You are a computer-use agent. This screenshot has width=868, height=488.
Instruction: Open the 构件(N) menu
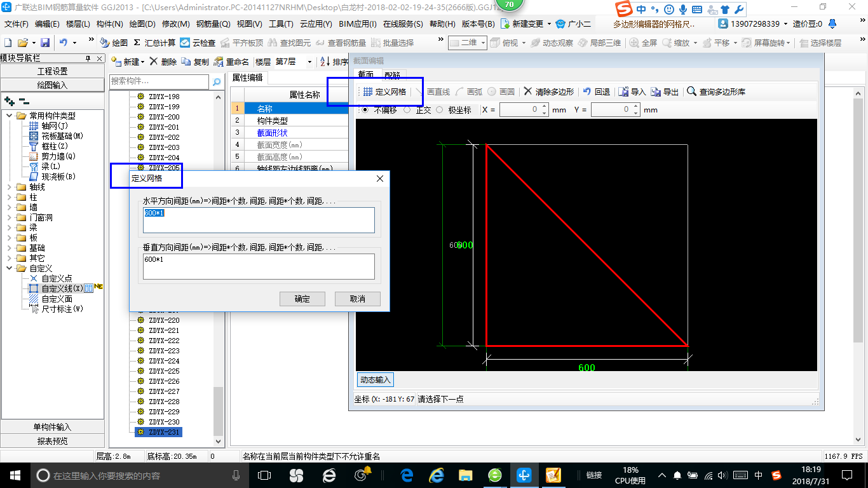point(110,24)
